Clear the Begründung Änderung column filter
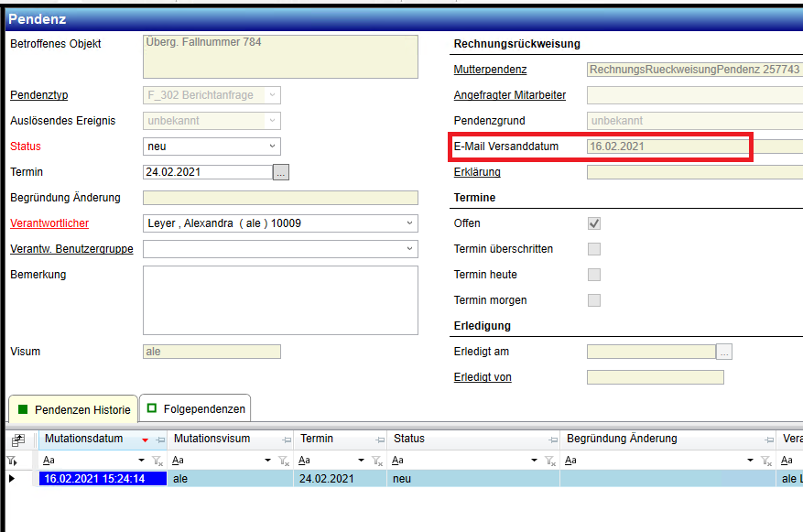This screenshot has width=803, height=532. click(x=766, y=461)
